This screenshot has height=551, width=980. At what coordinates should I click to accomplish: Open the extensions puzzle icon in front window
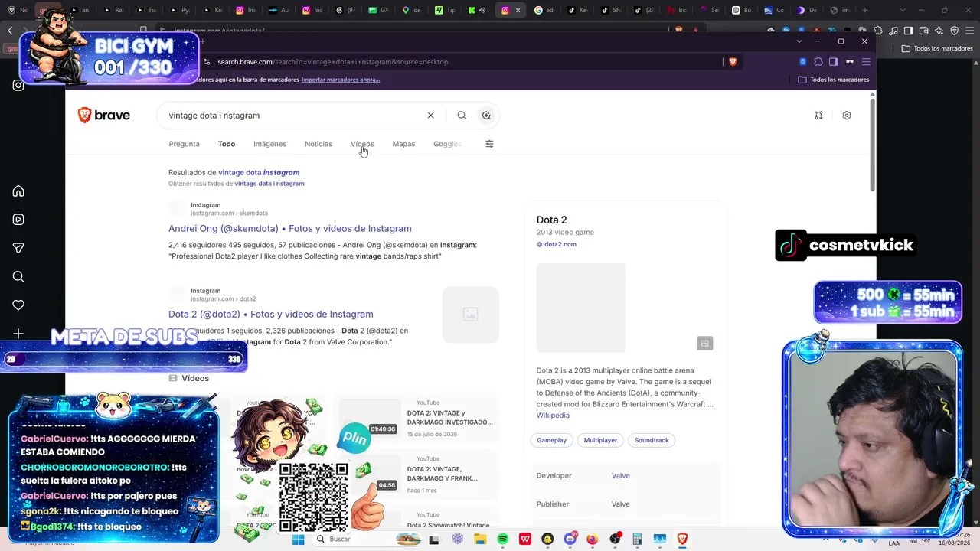click(818, 62)
